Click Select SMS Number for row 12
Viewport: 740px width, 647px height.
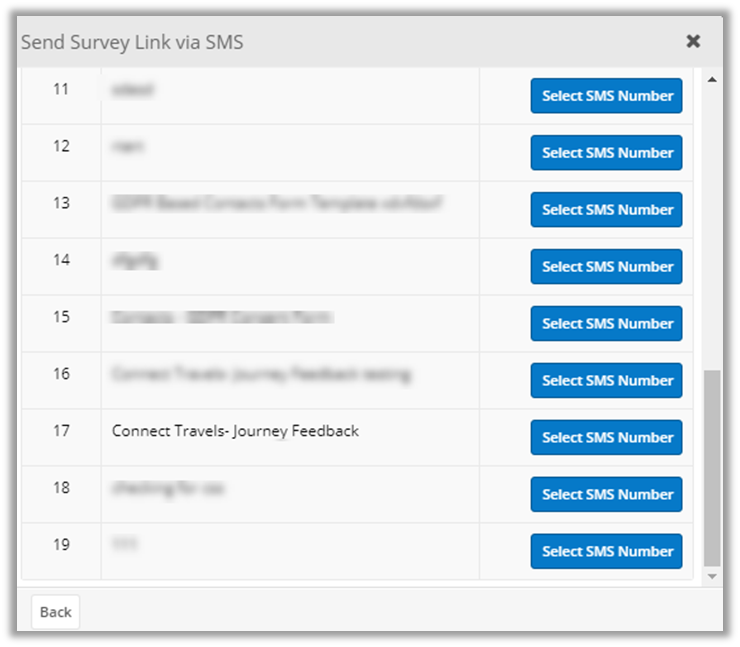pos(606,153)
